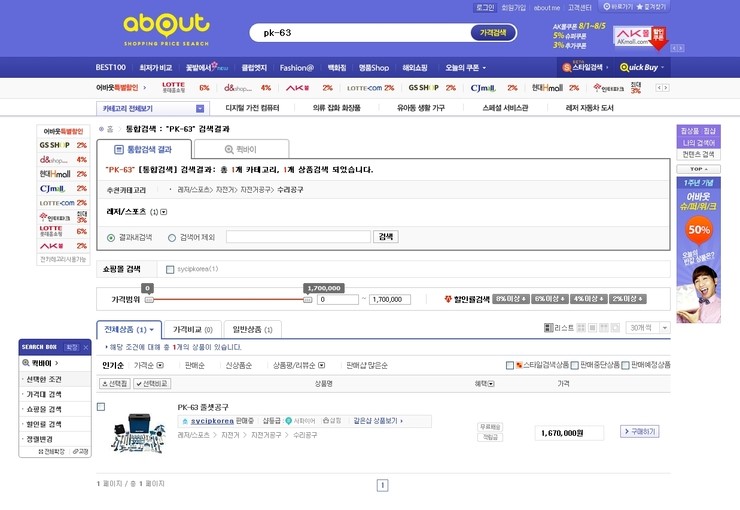
Task: Open the 가격비교 (0) tab
Action: [x=193, y=329]
